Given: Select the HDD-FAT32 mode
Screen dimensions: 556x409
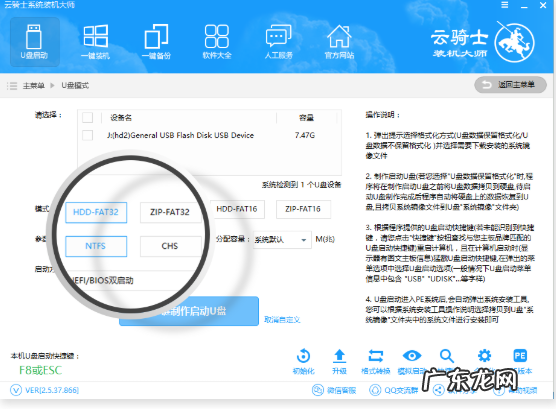Looking at the screenshot, I should point(96,212).
